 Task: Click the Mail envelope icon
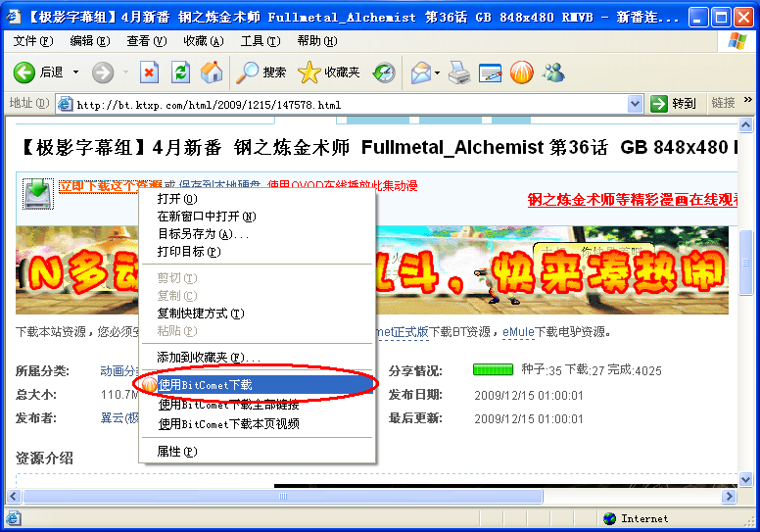click(x=421, y=73)
